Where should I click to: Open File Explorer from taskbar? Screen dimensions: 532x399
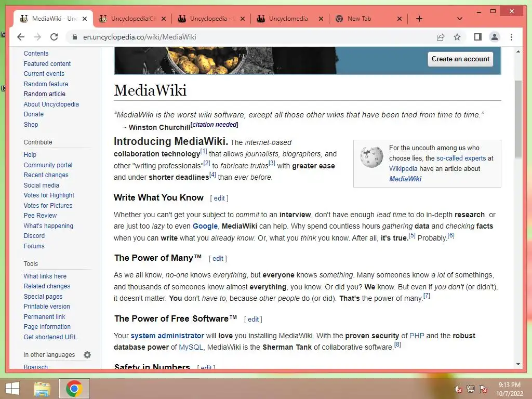[x=42, y=389]
